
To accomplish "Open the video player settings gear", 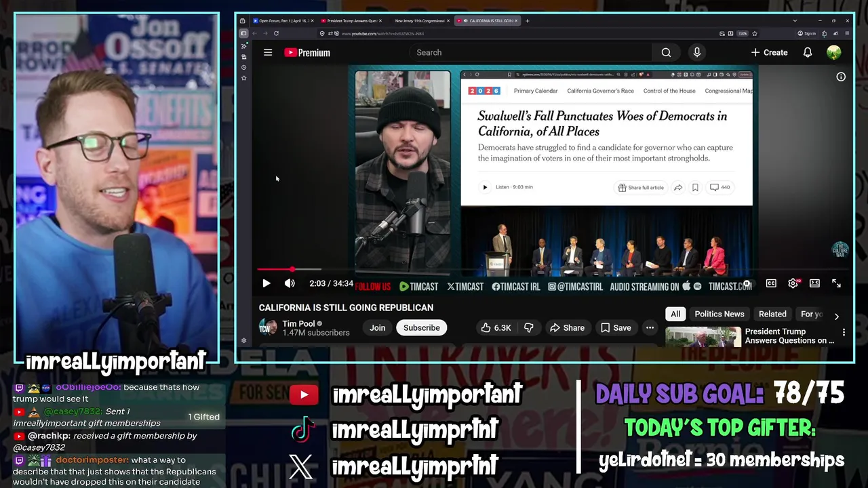I will (x=793, y=283).
